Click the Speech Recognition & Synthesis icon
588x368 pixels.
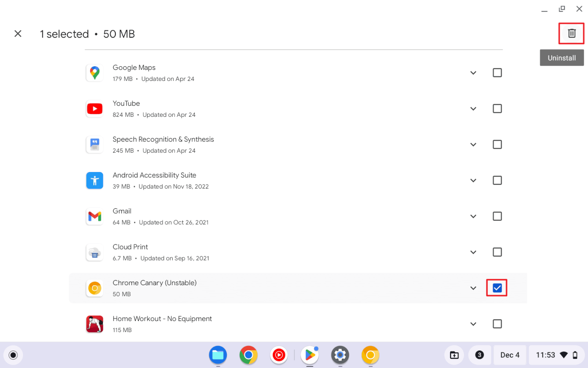click(x=95, y=144)
